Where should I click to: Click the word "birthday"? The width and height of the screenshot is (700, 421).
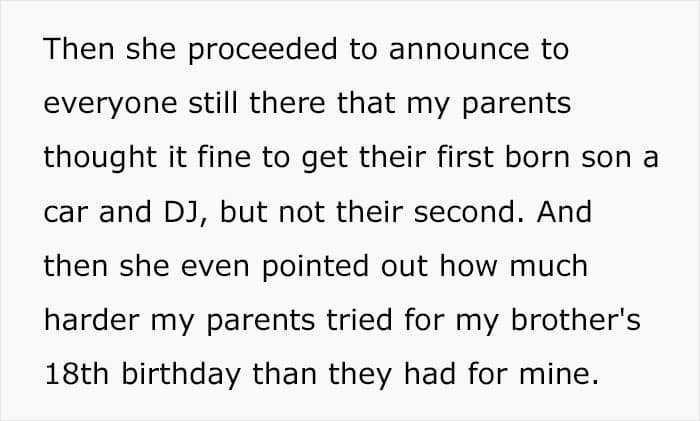(x=181, y=376)
